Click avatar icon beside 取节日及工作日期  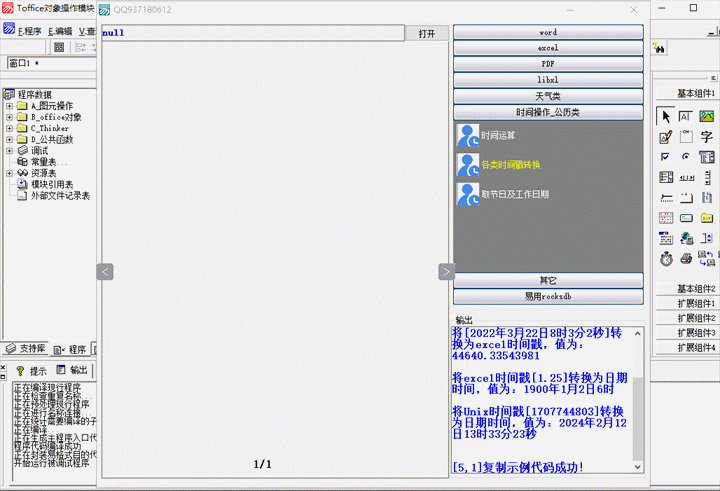coord(467,194)
